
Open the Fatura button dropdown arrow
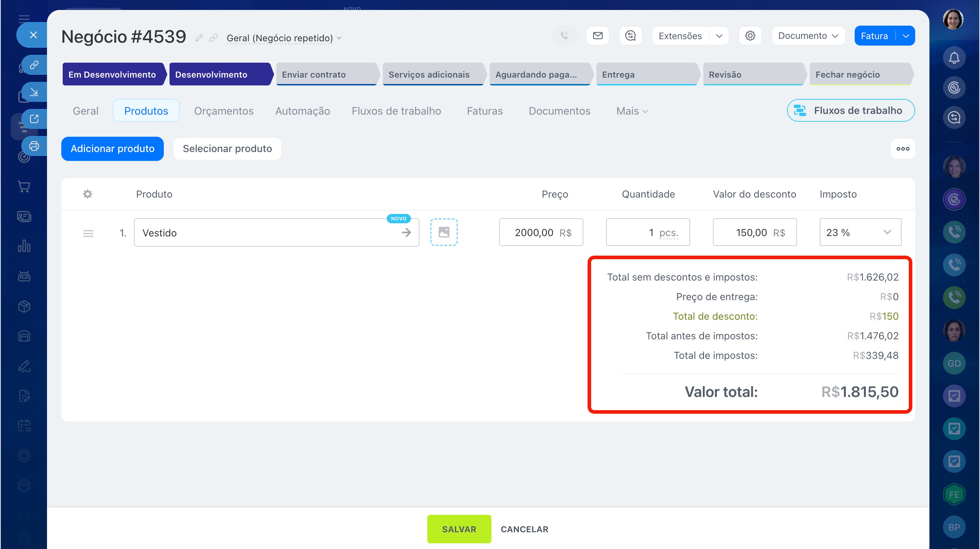pos(906,36)
